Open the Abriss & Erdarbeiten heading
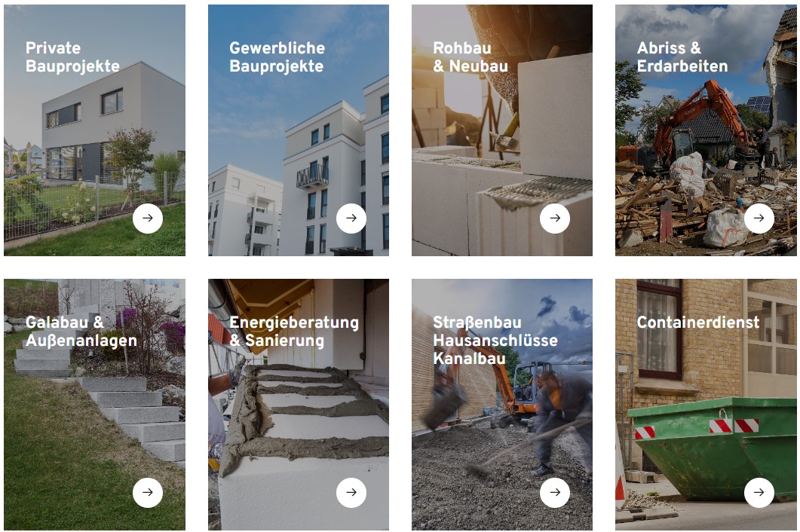 (x=682, y=57)
